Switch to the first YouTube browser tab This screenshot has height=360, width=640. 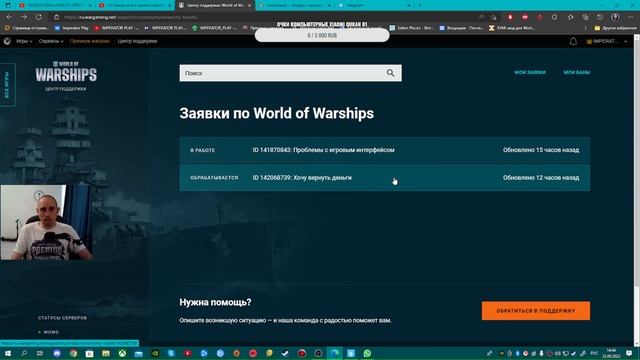[55, 5]
